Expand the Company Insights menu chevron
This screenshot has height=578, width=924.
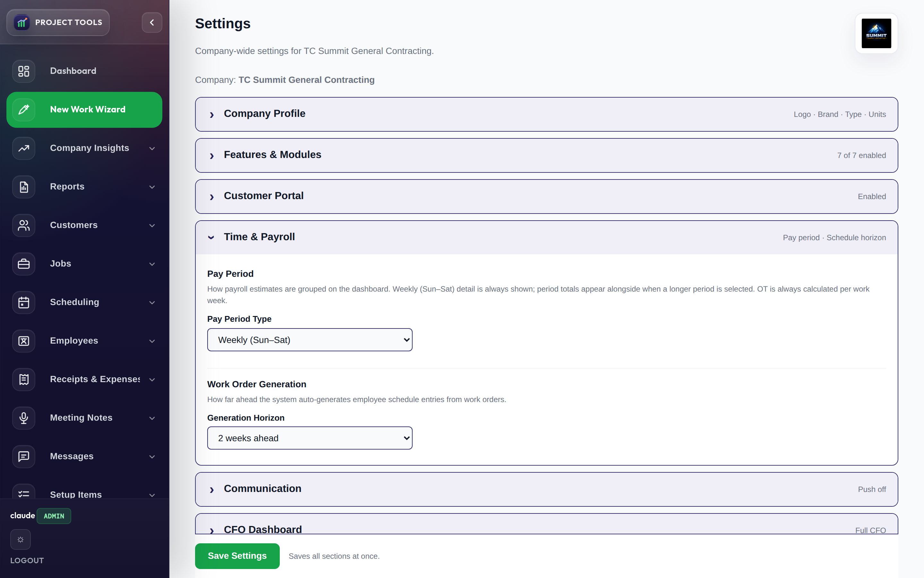click(152, 148)
